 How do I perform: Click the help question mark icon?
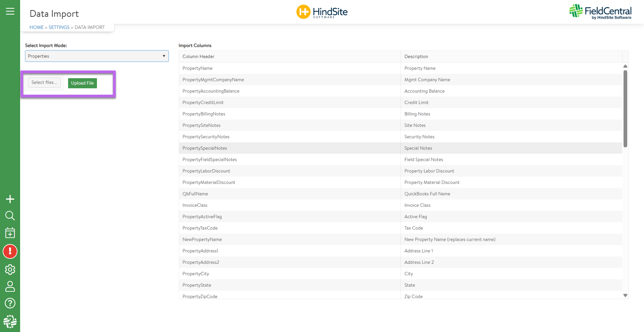click(x=10, y=303)
